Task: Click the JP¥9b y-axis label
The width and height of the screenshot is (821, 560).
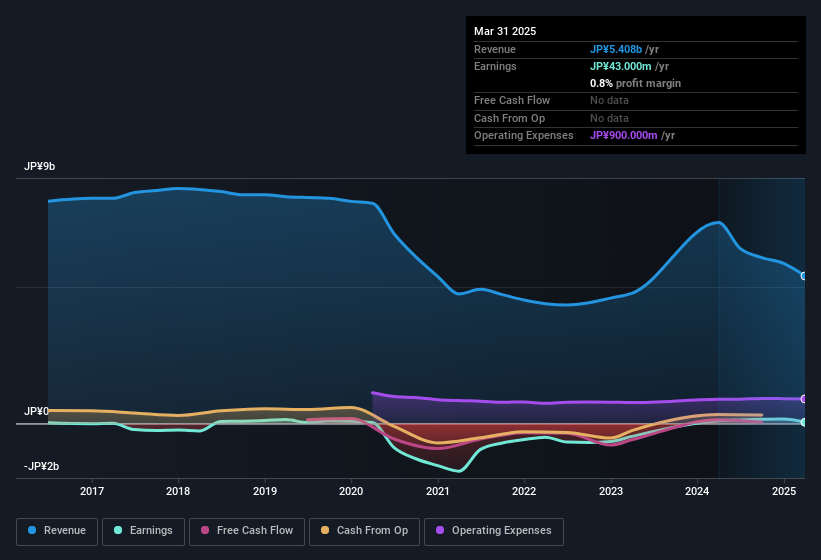Action: coord(39,166)
